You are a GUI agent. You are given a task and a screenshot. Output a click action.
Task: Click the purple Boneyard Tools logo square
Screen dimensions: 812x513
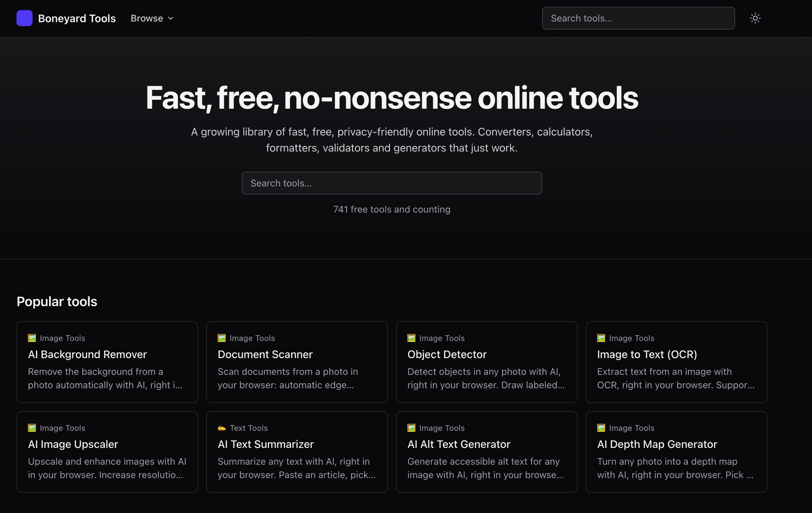tap(24, 18)
